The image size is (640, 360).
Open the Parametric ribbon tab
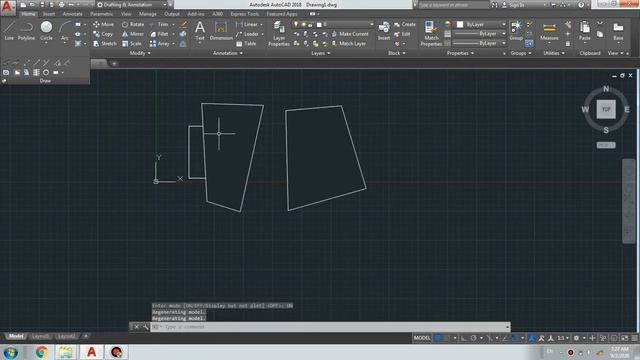click(102, 14)
